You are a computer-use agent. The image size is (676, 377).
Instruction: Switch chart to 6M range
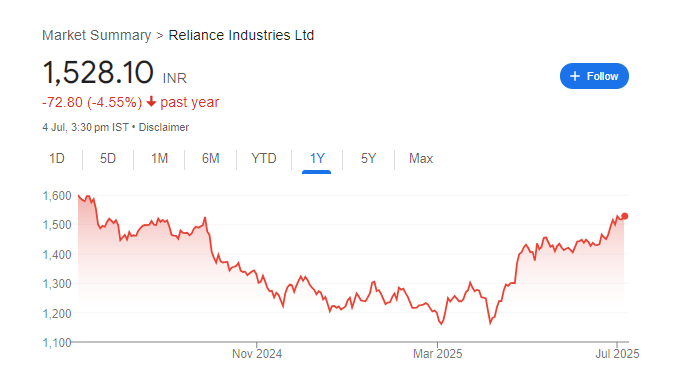tap(211, 159)
